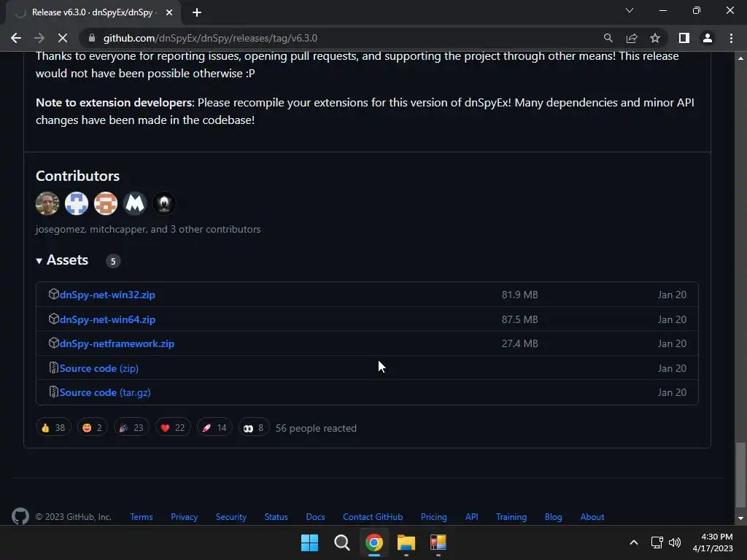The image size is (747, 560).
Task: Open the Windows Start menu
Action: pyautogui.click(x=309, y=542)
